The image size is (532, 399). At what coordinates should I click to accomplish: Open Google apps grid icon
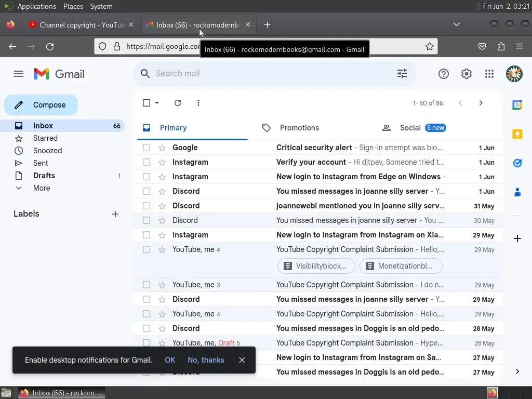coord(489,74)
